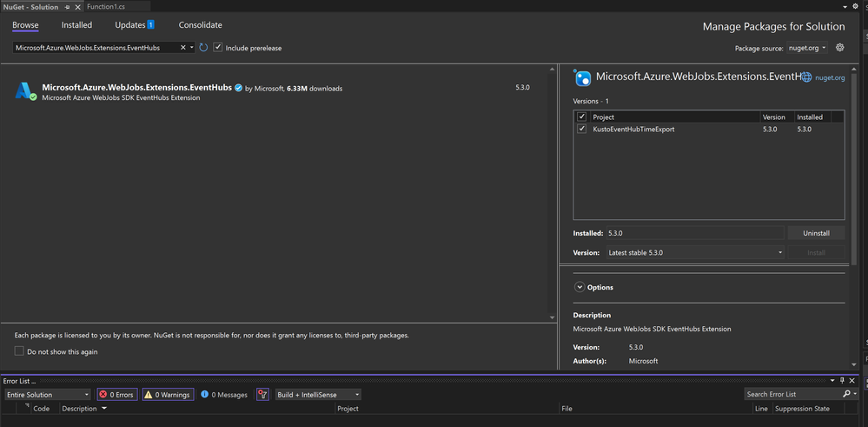Image resolution: width=868 pixels, height=427 pixels.
Task: Toggle the 0 Warnings filter
Action: tap(168, 394)
